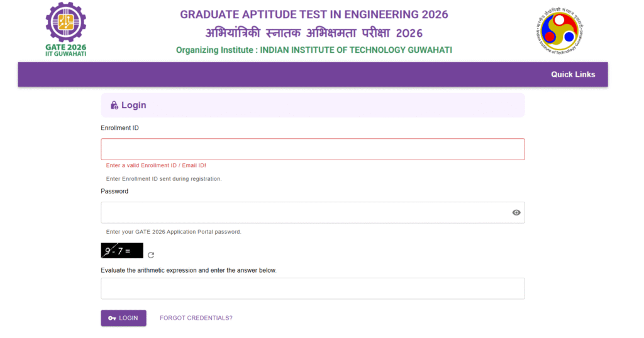
Task: Click the captcha answer input field
Action: 313,288
